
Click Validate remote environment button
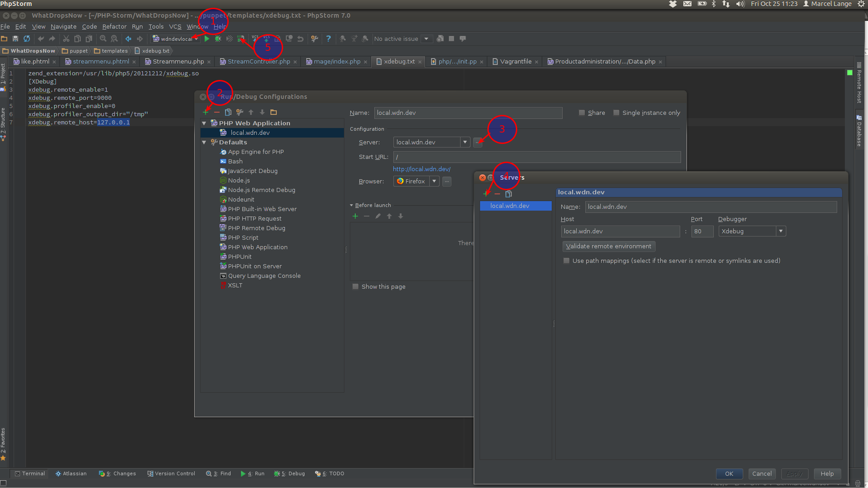pyautogui.click(x=608, y=246)
